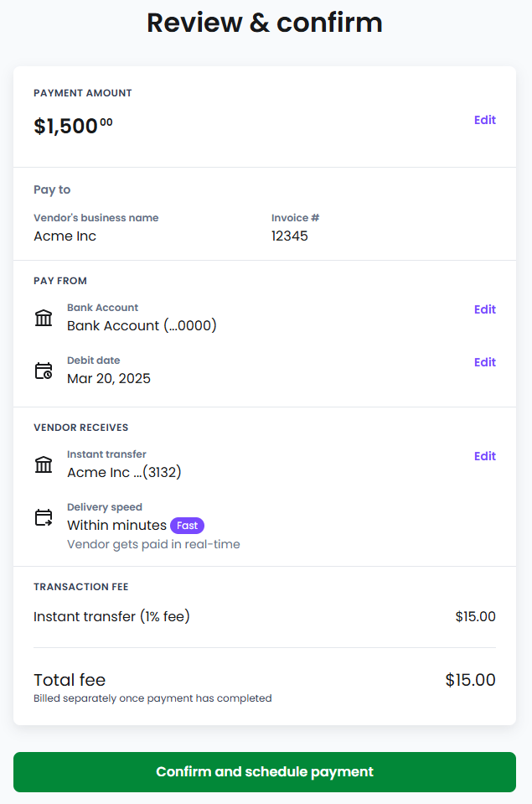
Task: Confirm and schedule payment
Action: (x=265, y=771)
